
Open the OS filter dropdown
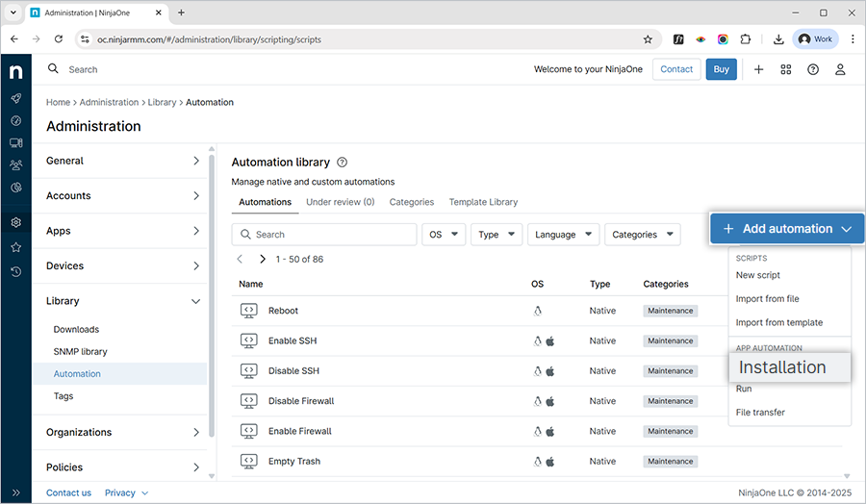tap(444, 235)
